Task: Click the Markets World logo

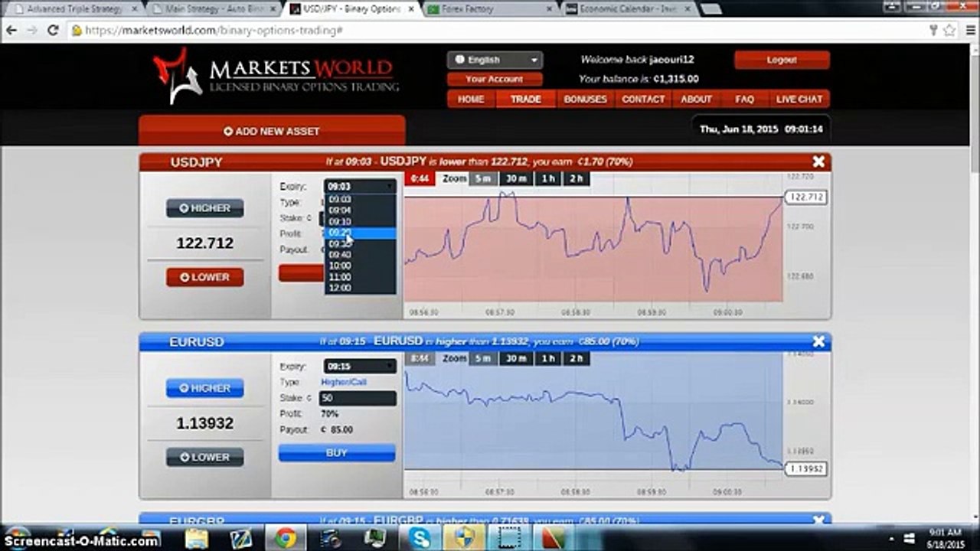Action: click(x=276, y=76)
